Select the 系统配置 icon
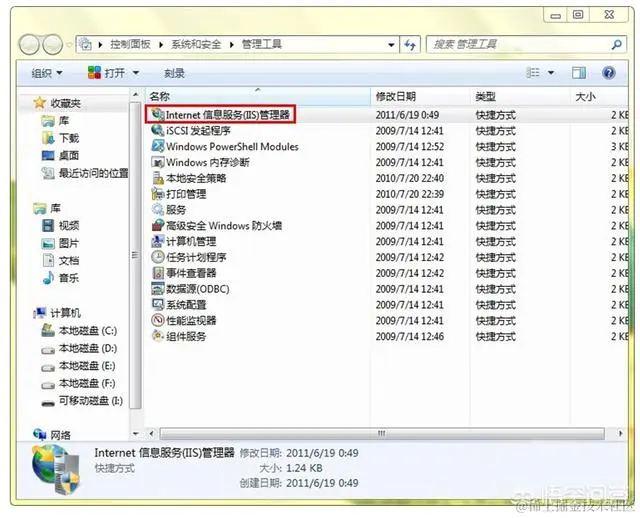 point(157,305)
